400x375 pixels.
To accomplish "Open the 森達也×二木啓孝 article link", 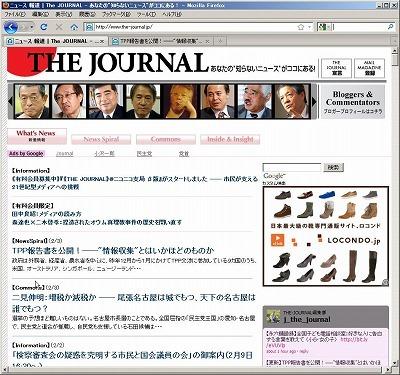I will 97,222.
